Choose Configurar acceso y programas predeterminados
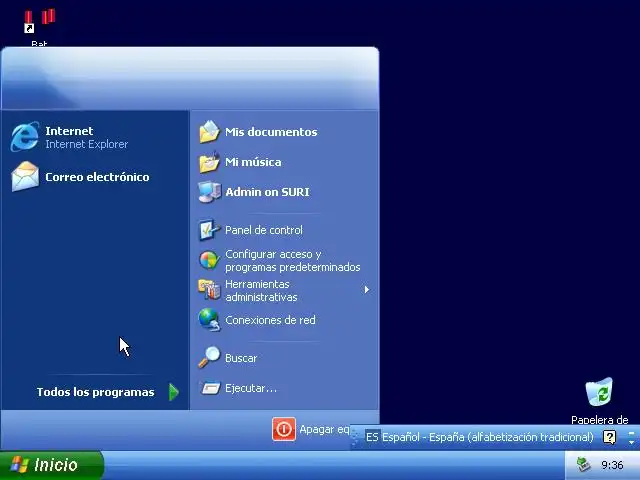Viewport: 640px width, 480px height. click(293, 260)
